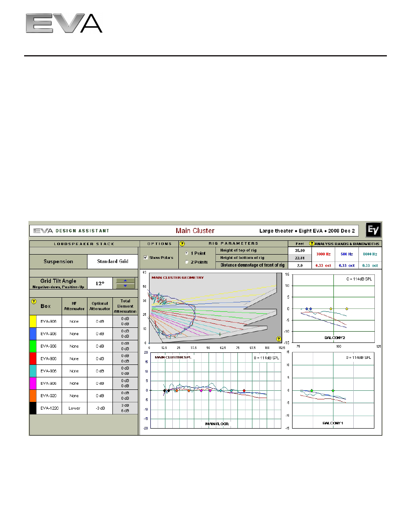Open the Suspension selector showing Standard Grid
Image resolution: width=411 pixels, height=532 pixels.
click(112, 261)
